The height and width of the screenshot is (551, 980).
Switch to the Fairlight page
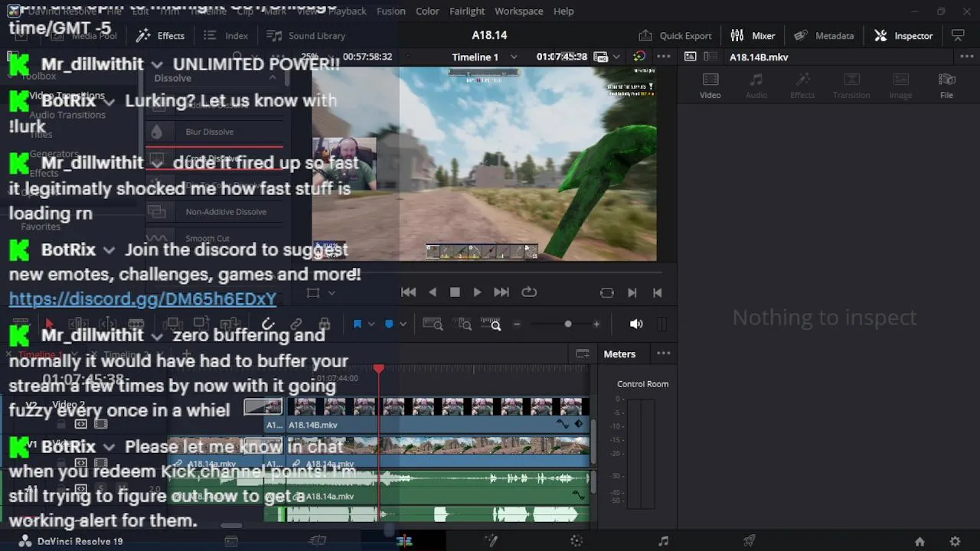(663, 541)
